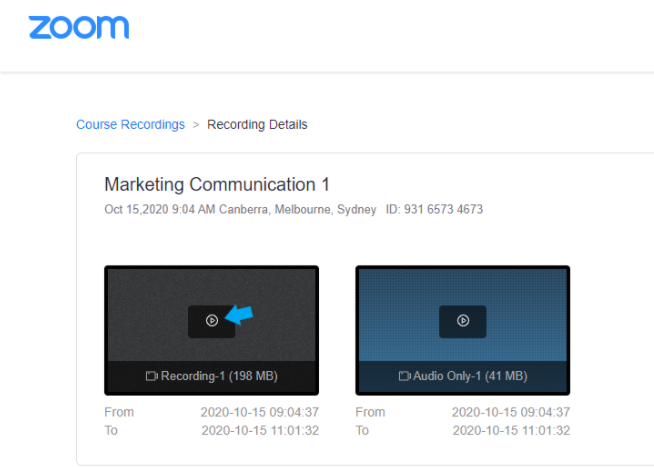Click the Oct 15,2020 9:04 AM date text

160,209
